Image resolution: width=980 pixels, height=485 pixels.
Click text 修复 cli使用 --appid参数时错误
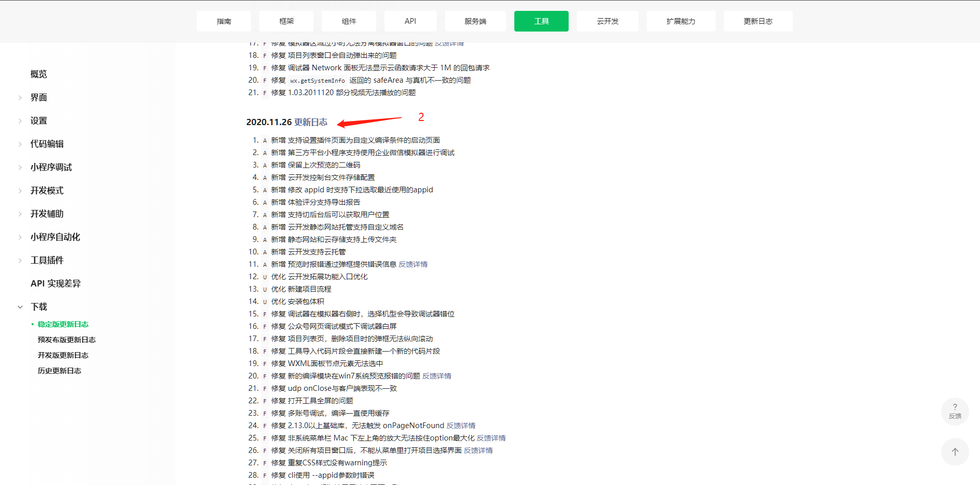coord(323,475)
